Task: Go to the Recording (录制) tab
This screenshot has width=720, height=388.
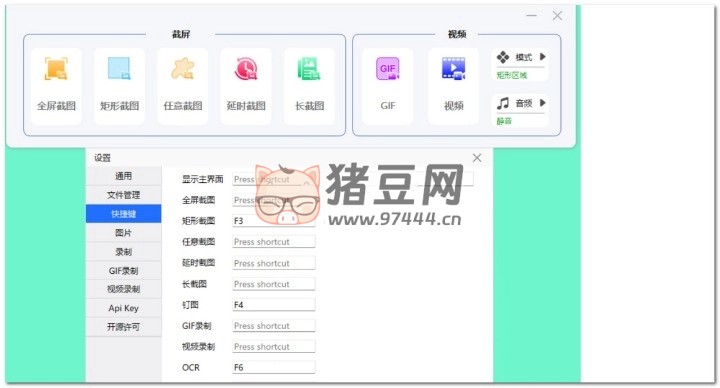Action: pyautogui.click(x=124, y=252)
